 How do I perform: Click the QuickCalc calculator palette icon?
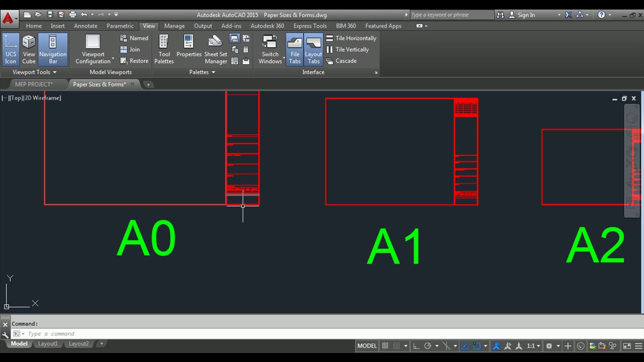(246, 49)
